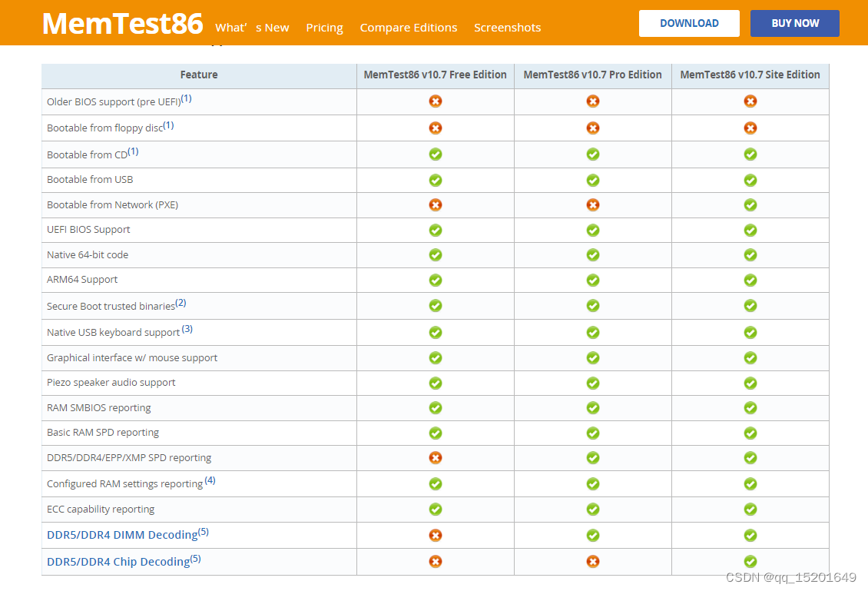Screen dimensions: 868x591
Task: Click red X for DDR5/DDR4 Chip Decoding Pro Edition
Action: click(593, 562)
